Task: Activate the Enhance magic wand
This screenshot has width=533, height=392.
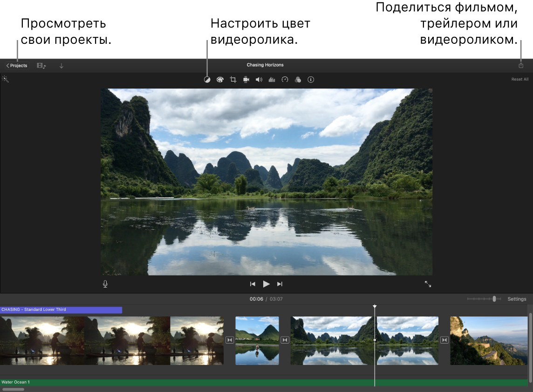Action: (6, 78)
